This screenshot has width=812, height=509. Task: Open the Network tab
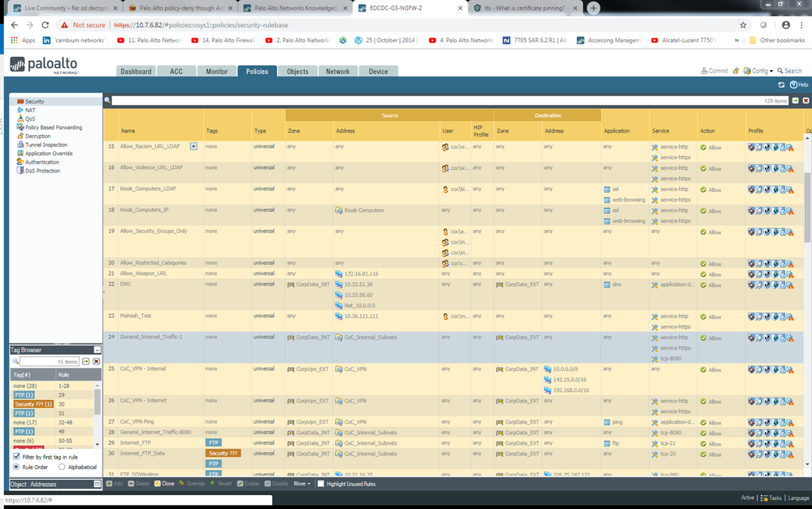pyautogui.click(x=337, y=72)
